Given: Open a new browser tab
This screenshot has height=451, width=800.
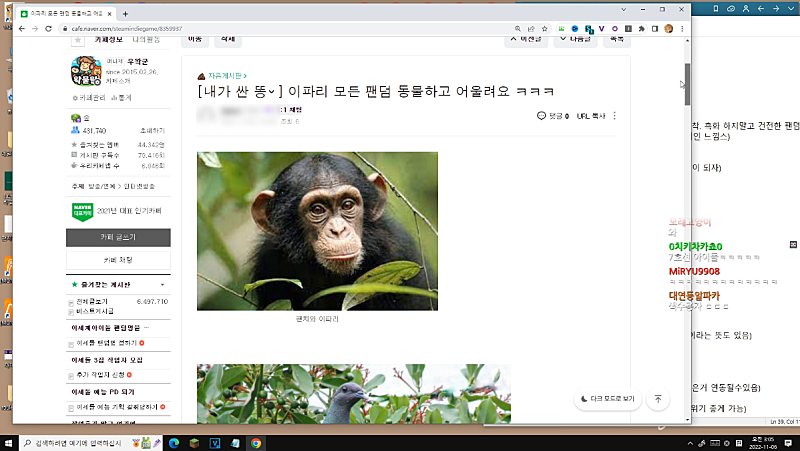Looking at the screenshot, I should coord(124,13).
